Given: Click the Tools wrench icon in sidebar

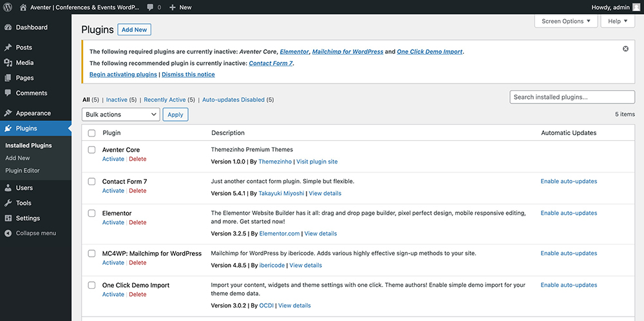Looking at the screenshot, I should (x=8, y=203).
